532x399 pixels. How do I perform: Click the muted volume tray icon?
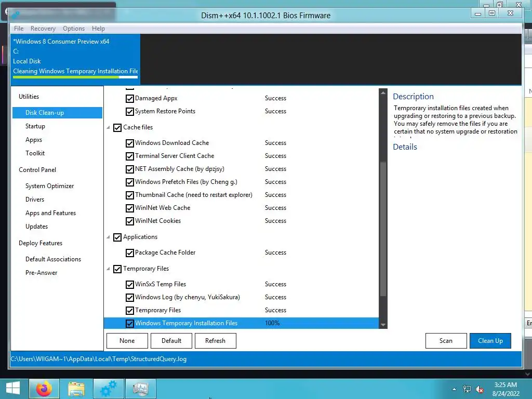point(480,389)
